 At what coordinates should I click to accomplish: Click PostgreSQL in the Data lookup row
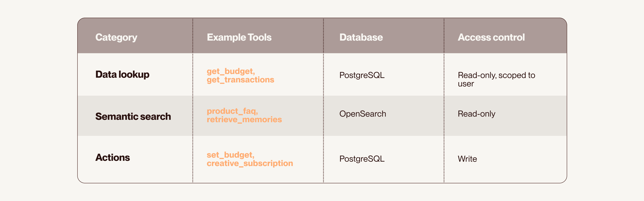362,75
